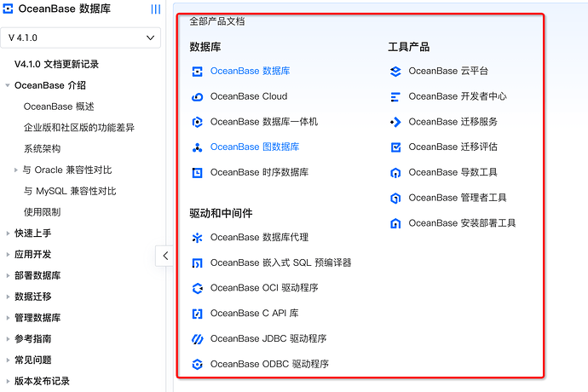588x392 pixels.
Task: Open the OceanBase 图数据库 link
Action: click(x=255, y=147)
